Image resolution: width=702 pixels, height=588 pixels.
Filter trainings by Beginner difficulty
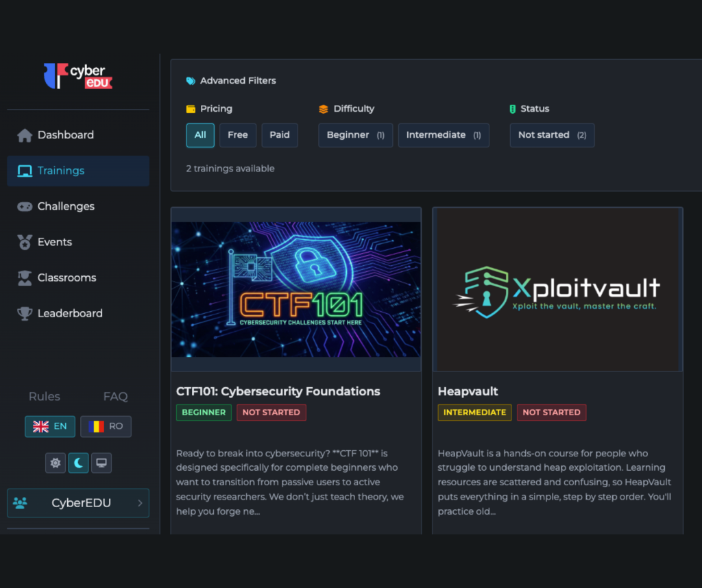coord(355,135)
